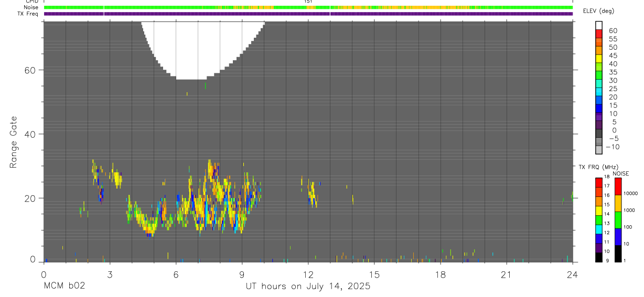Click the white top swatch of ELEV colorbar
The width and height of the screenshot is (644, 297).
pyautogui.click(x=599, y=25)
